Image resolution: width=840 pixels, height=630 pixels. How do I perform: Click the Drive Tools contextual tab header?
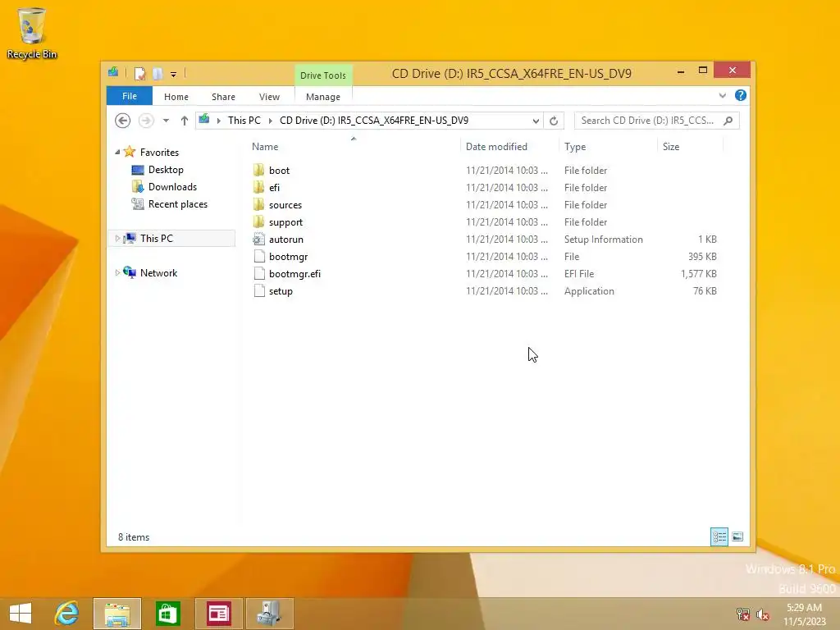click(x=323, y=75)
